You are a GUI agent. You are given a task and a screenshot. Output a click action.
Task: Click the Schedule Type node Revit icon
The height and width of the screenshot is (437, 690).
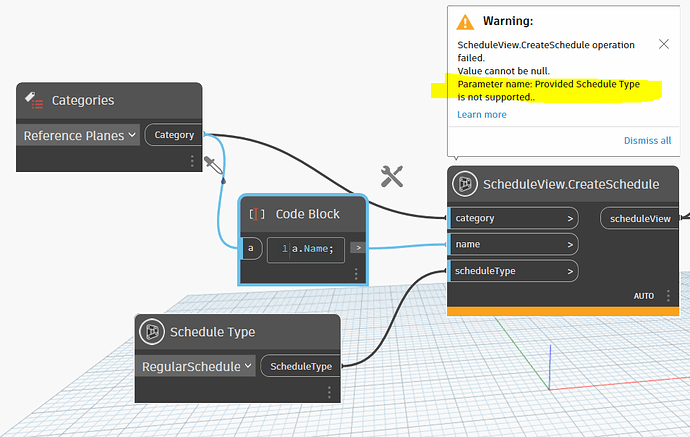(x=152, y=331)
